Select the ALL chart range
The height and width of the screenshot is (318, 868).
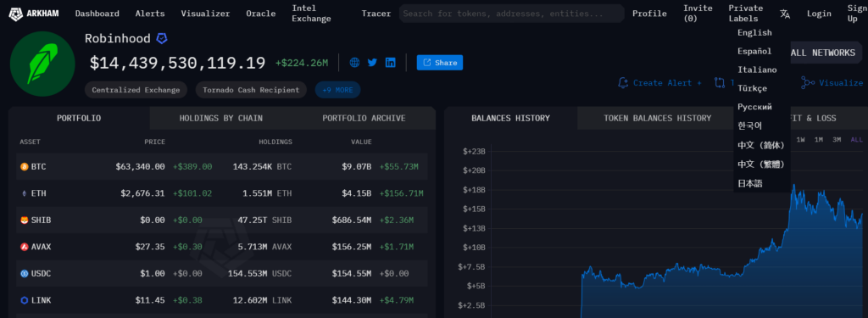coord(856,140)
